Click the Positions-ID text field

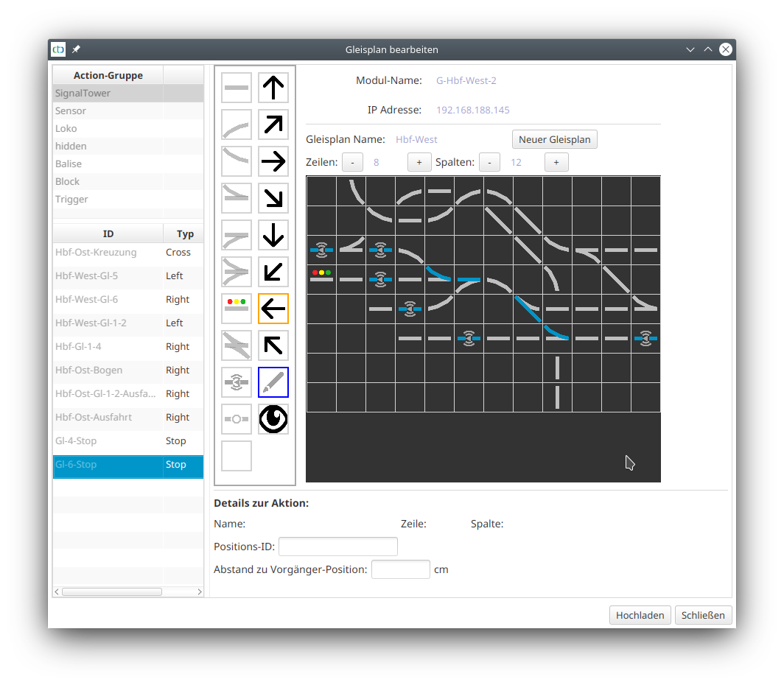[338, 547]
